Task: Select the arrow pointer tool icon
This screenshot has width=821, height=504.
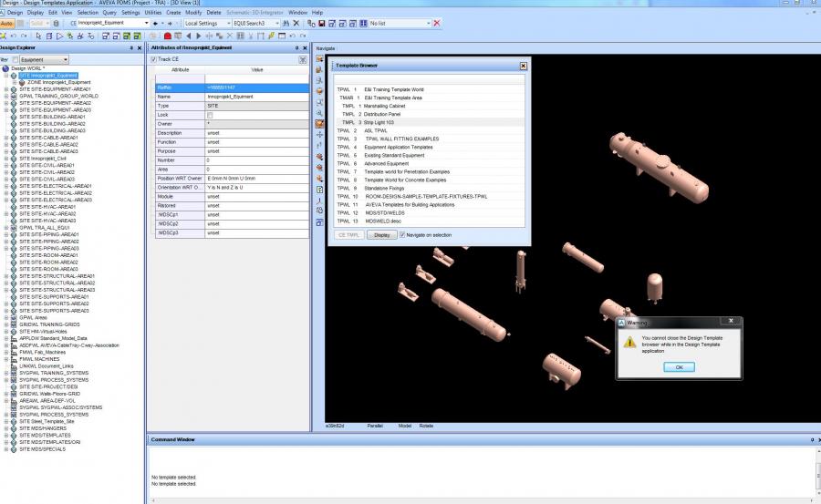Action: [38, 36]
